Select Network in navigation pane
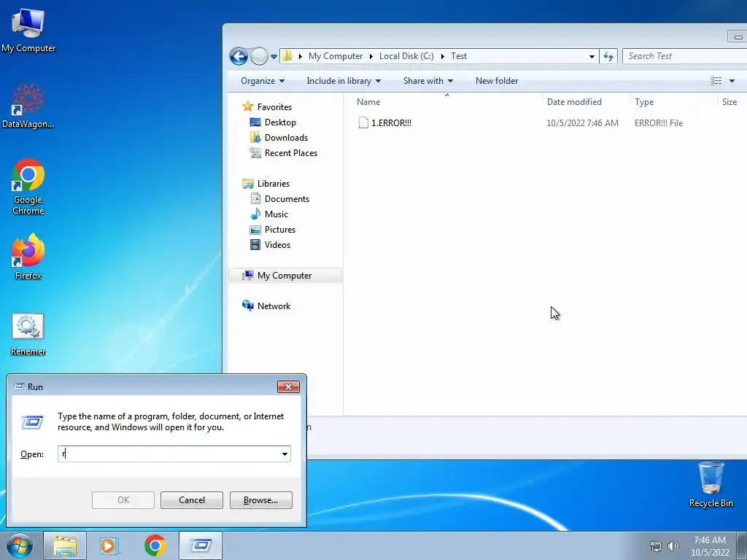 [x=274, y=306]
